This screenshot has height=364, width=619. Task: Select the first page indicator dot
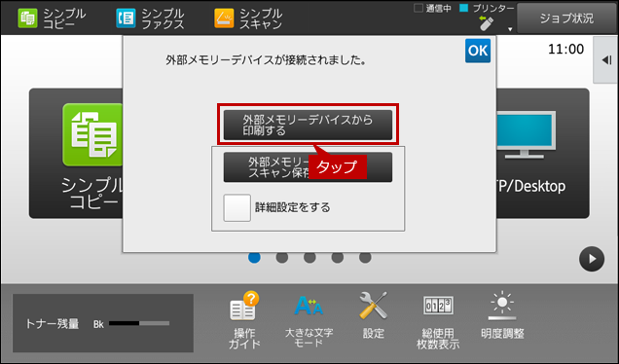(254, 257)
